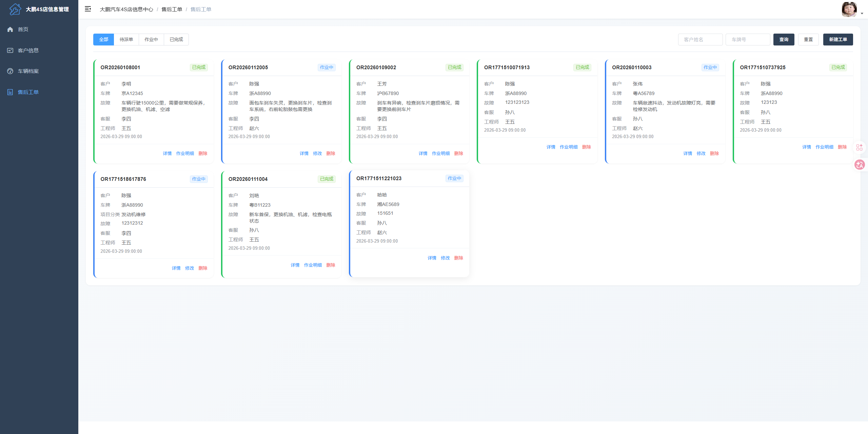868x434 pixels.
Task: Click the home icon beside 首页
Action: pyautogui.click(x=10, y=30)
